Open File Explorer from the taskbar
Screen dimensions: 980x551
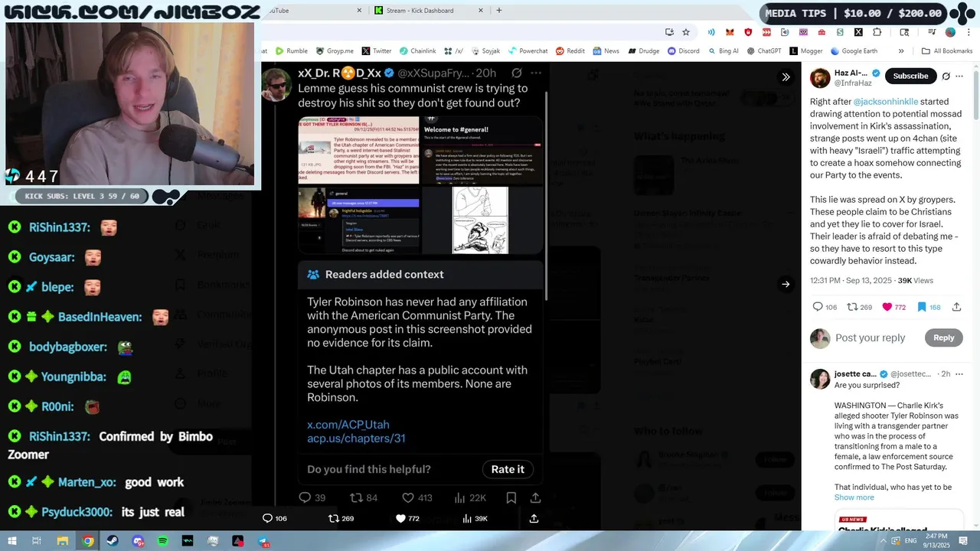(63, 541)
